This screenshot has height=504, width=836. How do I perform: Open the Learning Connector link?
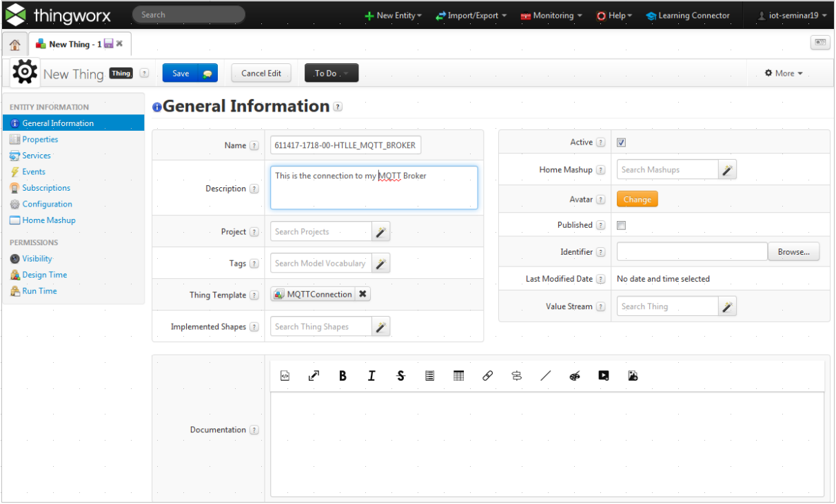click(688, 15)
